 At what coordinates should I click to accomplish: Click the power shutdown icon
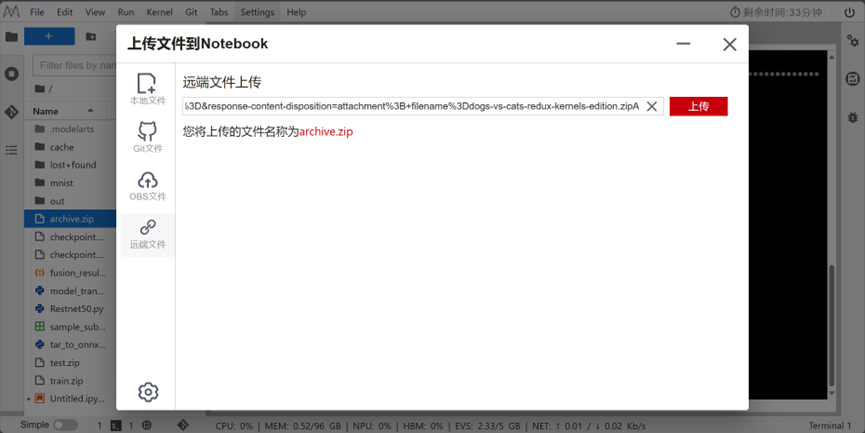coord(849,12)
